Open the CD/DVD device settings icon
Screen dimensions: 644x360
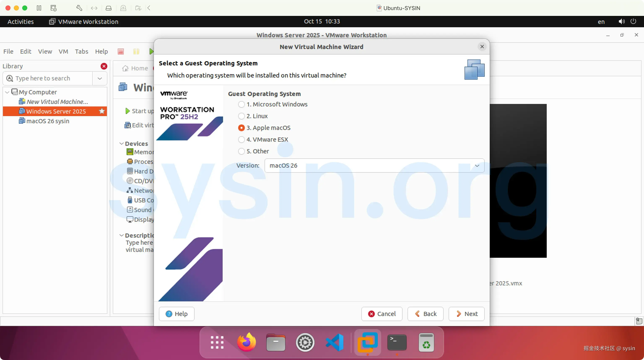click(x=130, y=181)
